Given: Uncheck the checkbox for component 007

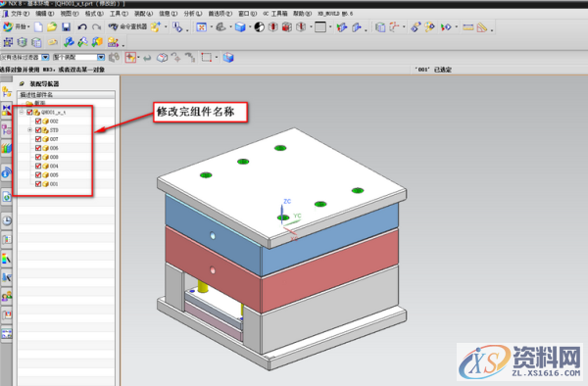Looking at the screenshot, I should click(38, 139).
